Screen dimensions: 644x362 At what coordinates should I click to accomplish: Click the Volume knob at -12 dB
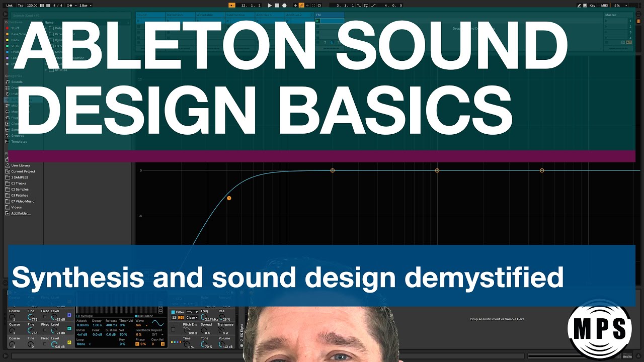click(221, 344)
